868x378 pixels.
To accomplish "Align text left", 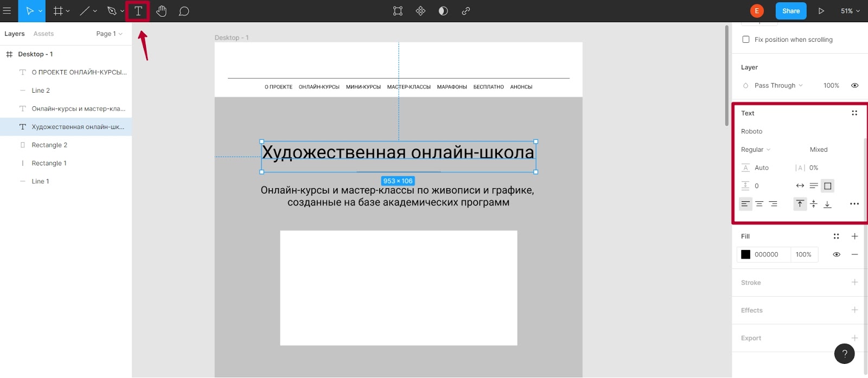I will point(745,204).
